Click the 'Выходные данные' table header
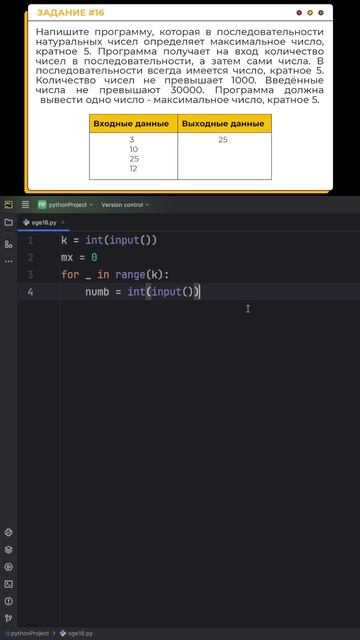Image resolution: width=360 pixels, height=640 pixels. click(223, 124)
